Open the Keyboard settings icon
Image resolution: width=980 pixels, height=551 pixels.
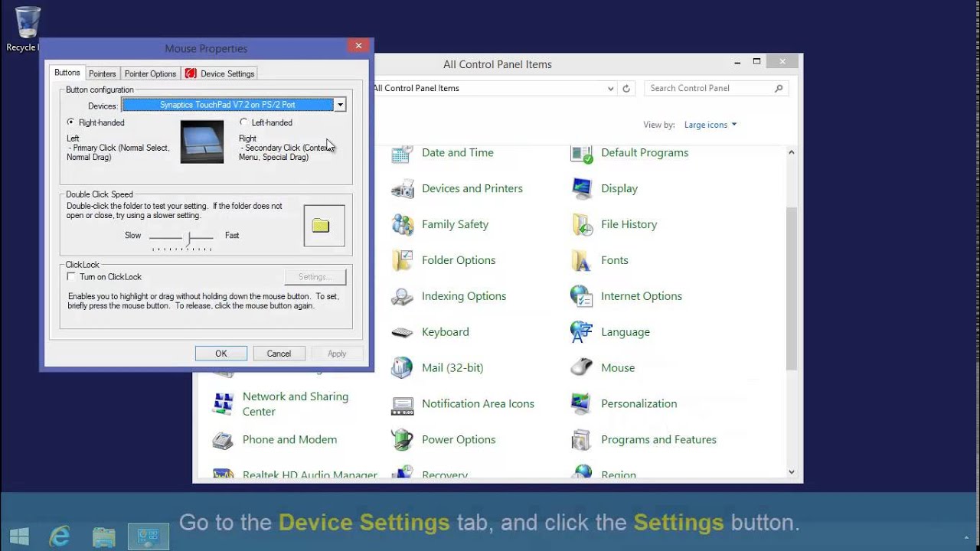[402, 332]
